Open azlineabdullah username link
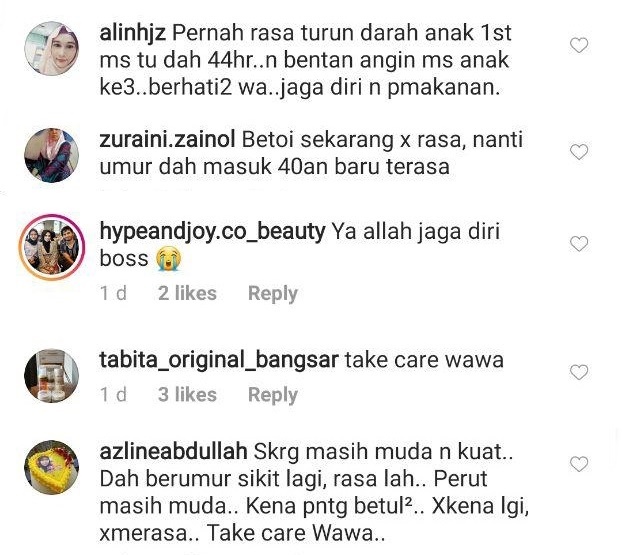Image resolution: width=622 pixels, height=555 pixels. [173, 452]
